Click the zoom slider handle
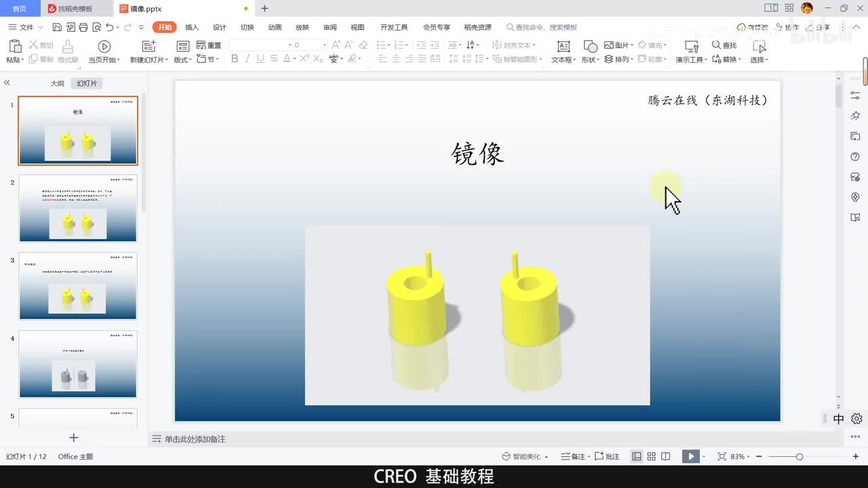 click(800, 457)
